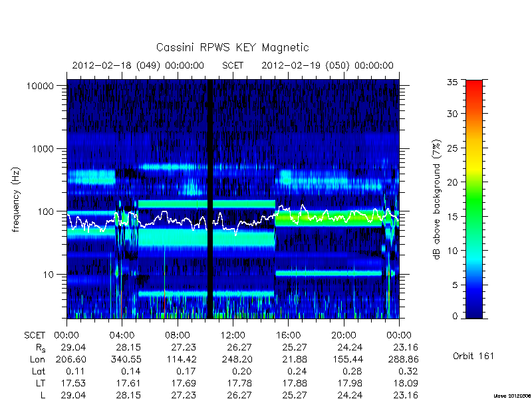Click the Lon value 340.55

(126, 360)
